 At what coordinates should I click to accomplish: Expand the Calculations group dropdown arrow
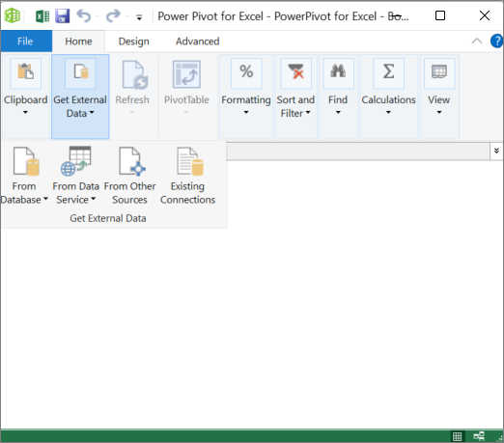pyautogui.click(x=388, y=112)
